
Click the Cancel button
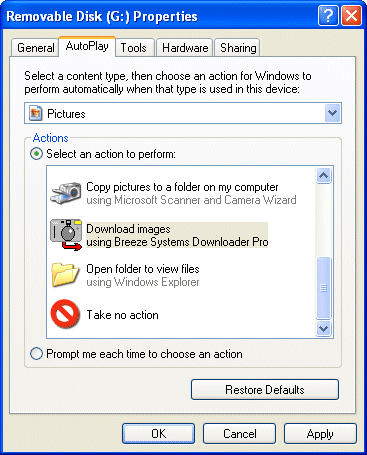[239, 433]
